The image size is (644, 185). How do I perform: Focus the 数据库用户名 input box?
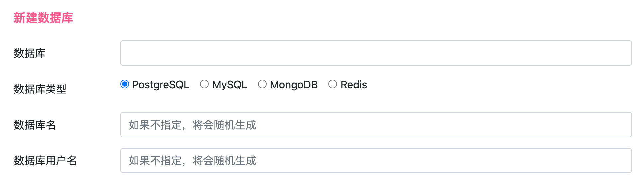pos(376,160)
